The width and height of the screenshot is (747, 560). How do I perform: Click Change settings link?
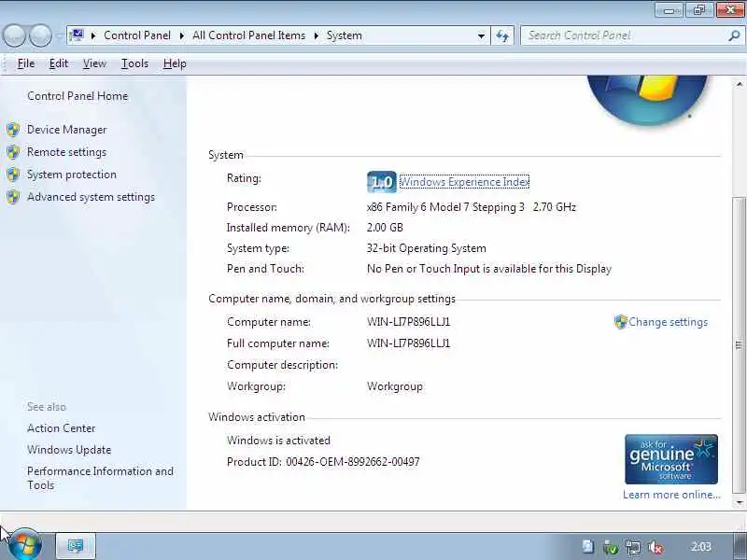pyautogui.click(x=668, y=322)
